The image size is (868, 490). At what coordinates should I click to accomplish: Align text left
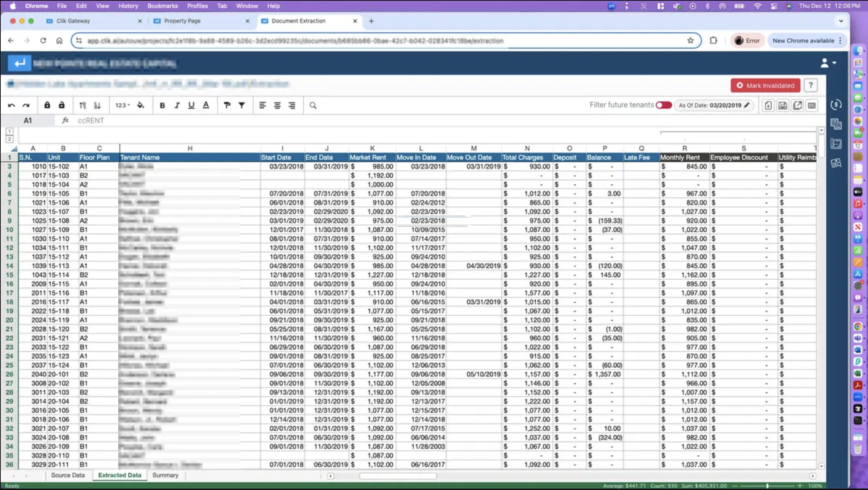click(263, 105)
